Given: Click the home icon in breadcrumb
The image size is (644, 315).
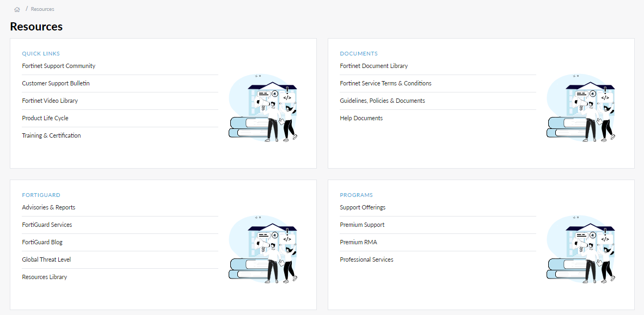Looking at the screenshot, I should point(17,9).
